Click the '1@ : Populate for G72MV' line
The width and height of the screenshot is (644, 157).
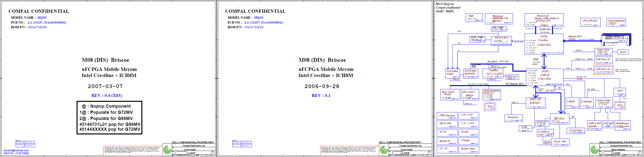pos(106,112)
